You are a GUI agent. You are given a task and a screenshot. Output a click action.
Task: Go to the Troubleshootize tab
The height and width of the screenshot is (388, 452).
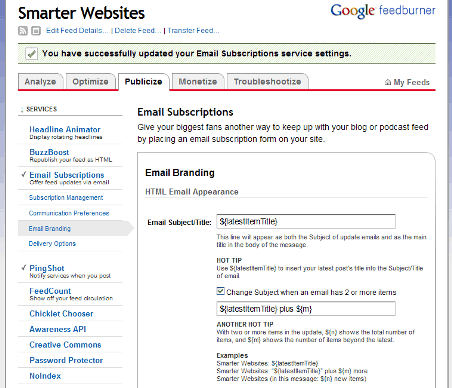pos(267,82)
